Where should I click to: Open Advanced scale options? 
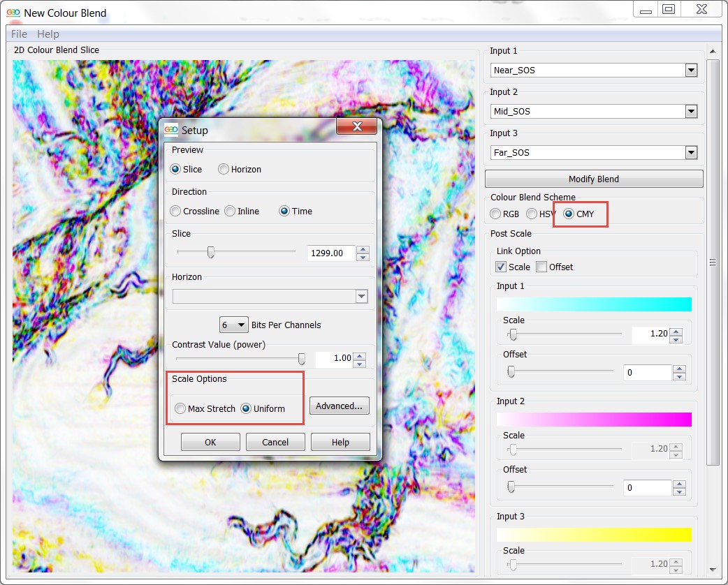click(340, 406)
